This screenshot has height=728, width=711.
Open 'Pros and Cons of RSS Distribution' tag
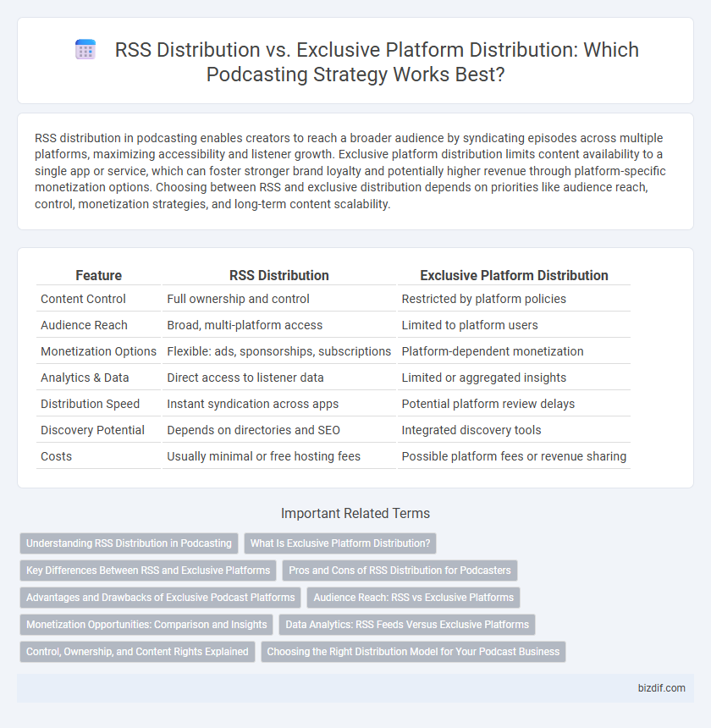click(x=400, y=571)
